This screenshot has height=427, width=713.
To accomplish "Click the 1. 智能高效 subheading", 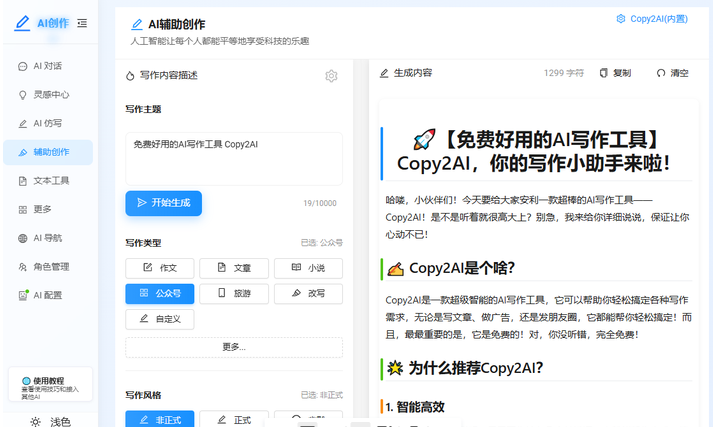I will pos(415,407).
